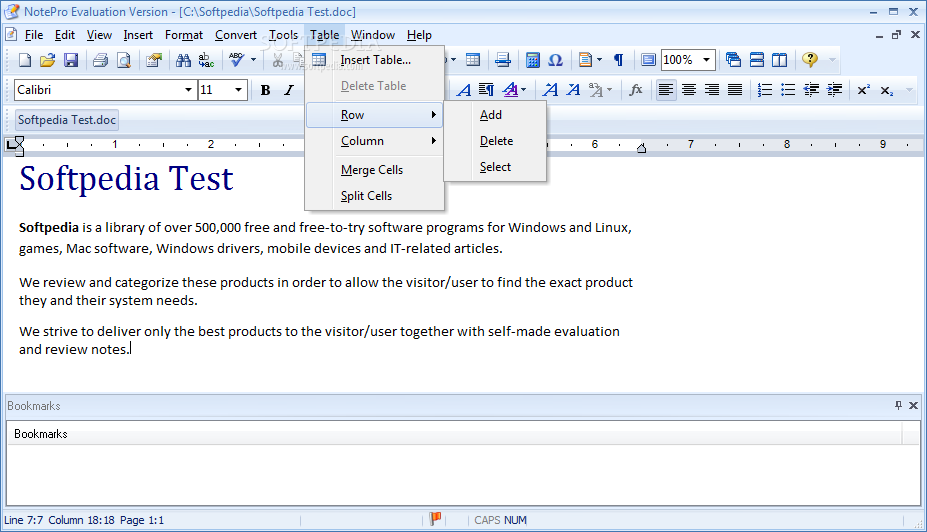Click the fx formula icon
The image size is (927, 532).
636,90
